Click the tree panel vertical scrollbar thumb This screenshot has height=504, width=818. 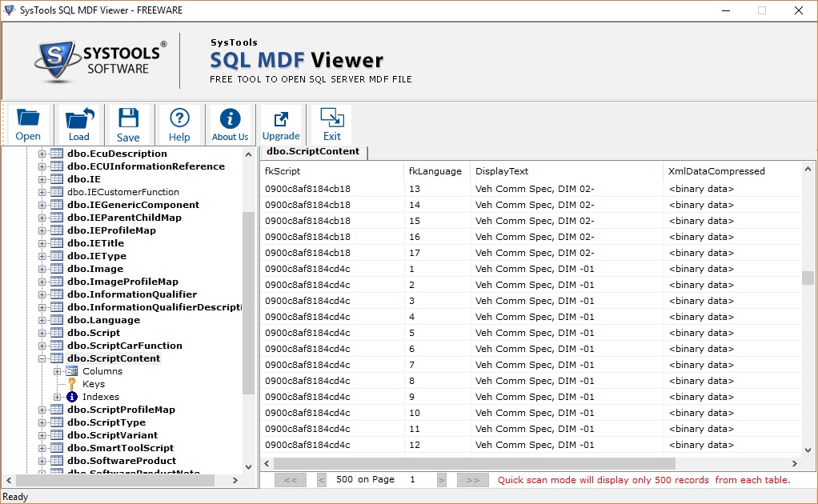pyautogui.click(x=248, y=303)
